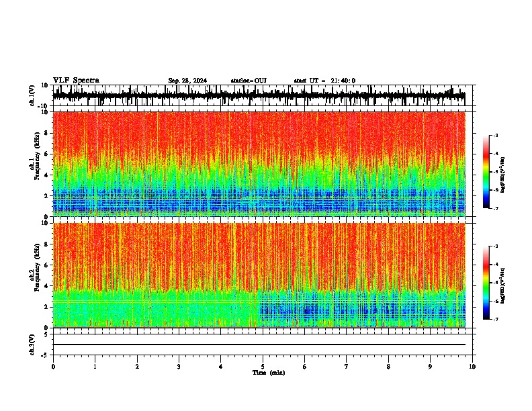Screen dimensions: 532x411
Task: Click the "VLF Spectra" plot title
Action: point(76,81)
